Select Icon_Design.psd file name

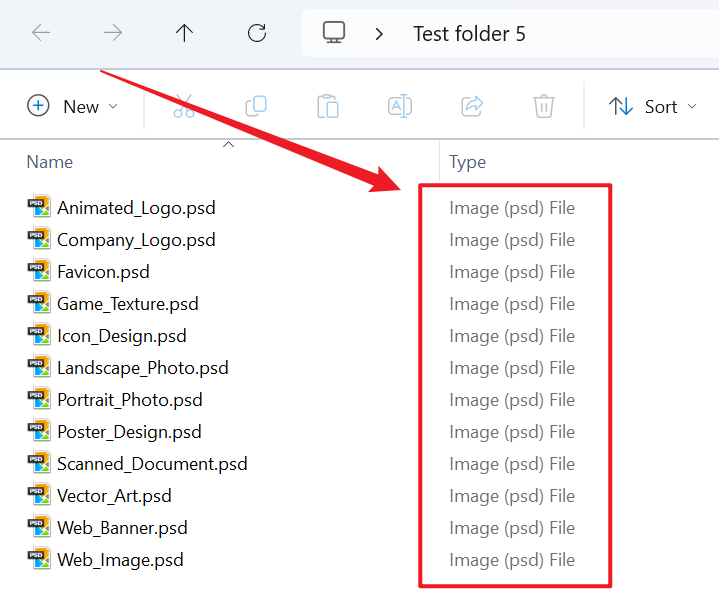coord(122,336)
